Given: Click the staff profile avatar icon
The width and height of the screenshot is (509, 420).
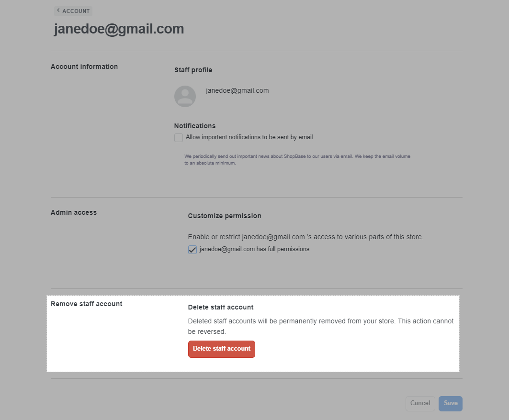Looking at the screenshot, I should coord(185,96).
